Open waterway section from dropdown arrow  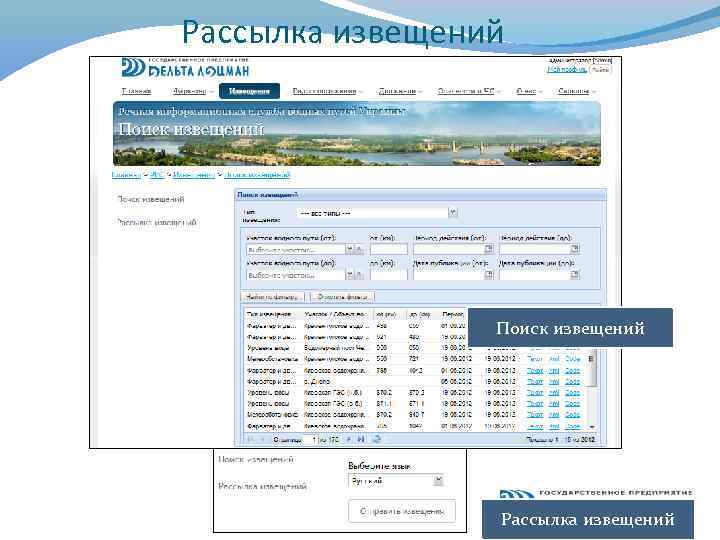pos(350,250)
